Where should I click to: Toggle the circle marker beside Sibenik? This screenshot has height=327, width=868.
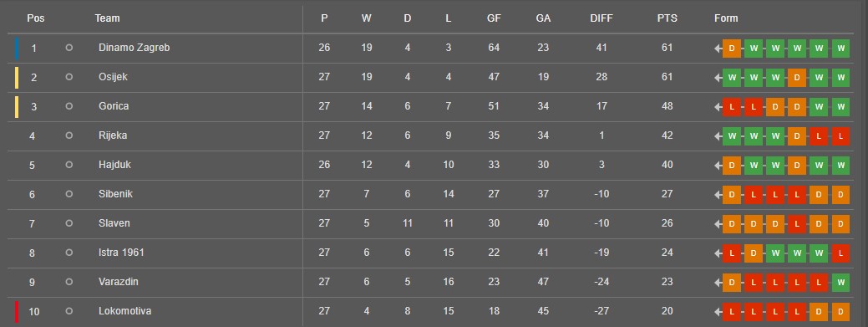click(x=69, y=194)
